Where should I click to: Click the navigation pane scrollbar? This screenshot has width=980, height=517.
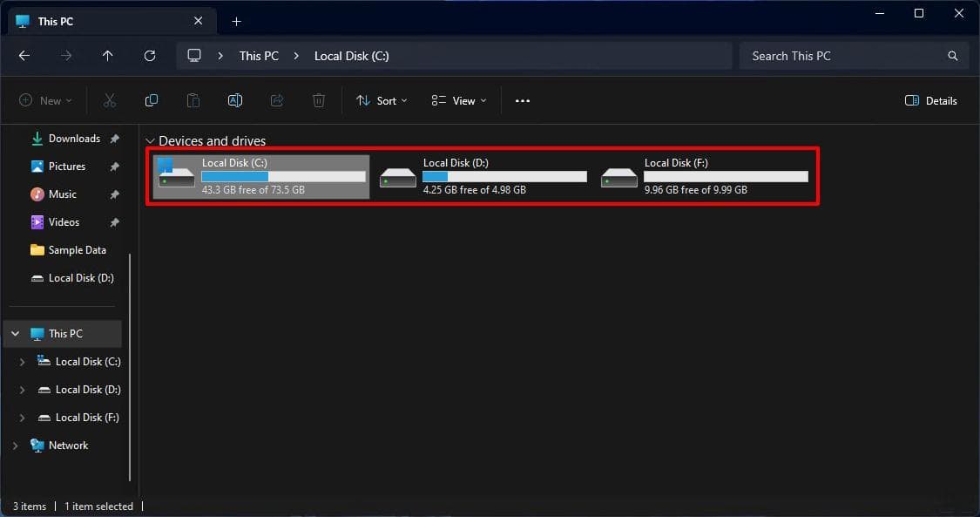[130, 368]
